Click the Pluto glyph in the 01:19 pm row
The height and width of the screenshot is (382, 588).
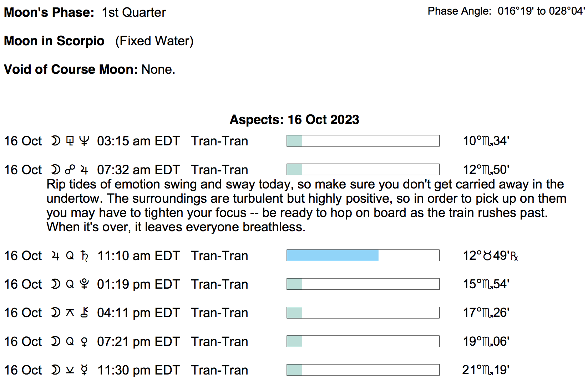click(x=84, y=284)
